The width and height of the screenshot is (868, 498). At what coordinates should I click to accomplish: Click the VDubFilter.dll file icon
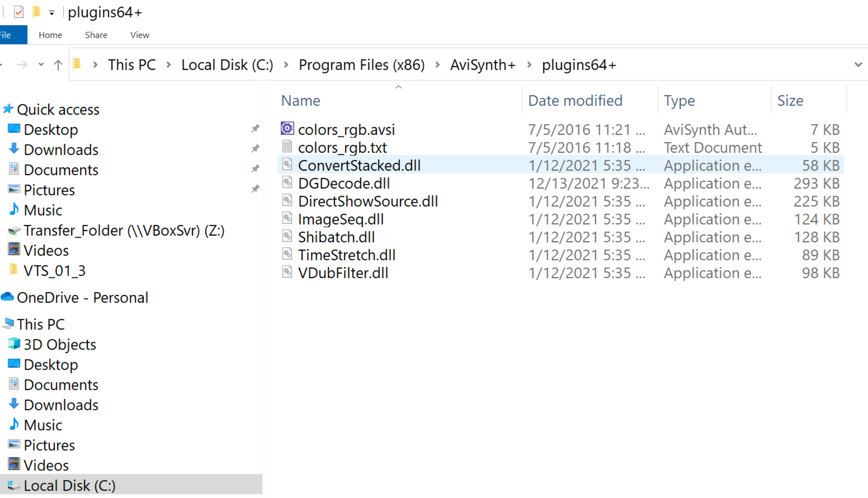287,272
